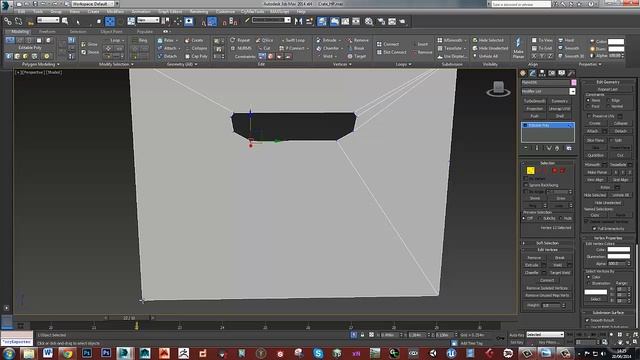Screen dimensions: 640x360
Task: Click the Auto Key button
Action: point(516,335)
